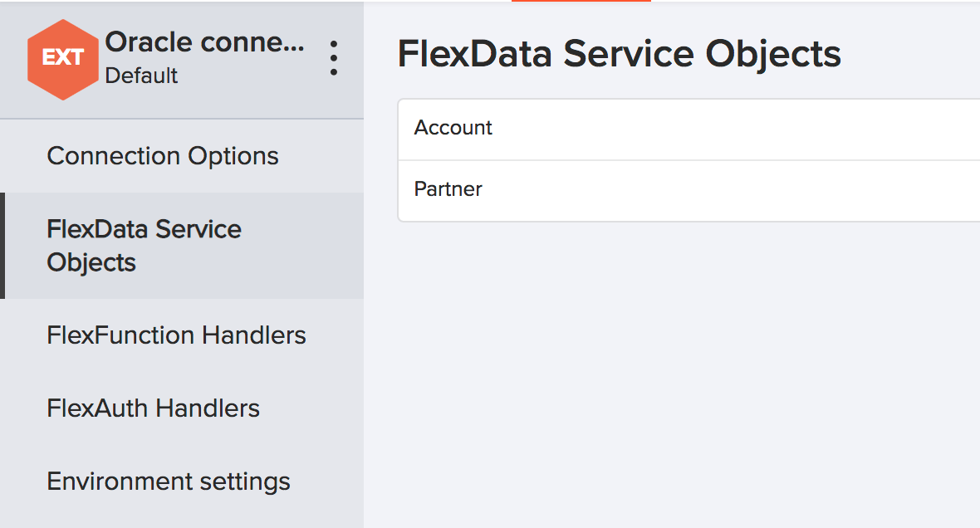Click the orange EXT hexagon icon

coord(62,58)
